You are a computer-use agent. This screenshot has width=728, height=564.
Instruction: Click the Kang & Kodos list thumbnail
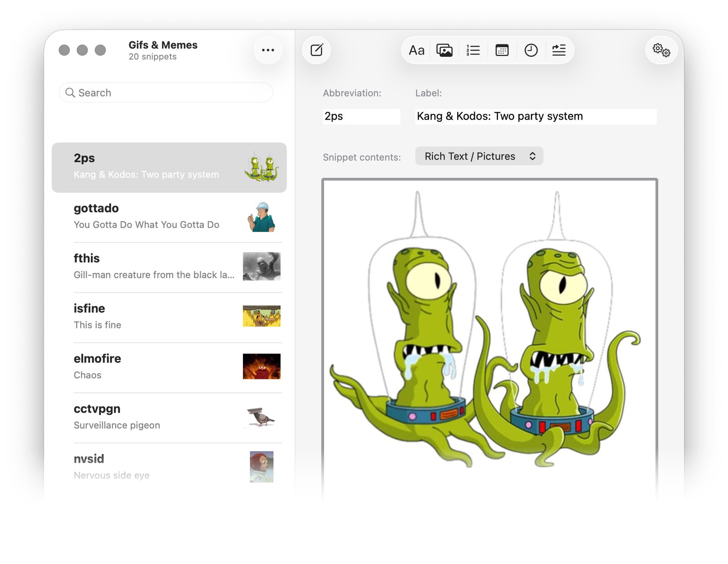point(262,167)
